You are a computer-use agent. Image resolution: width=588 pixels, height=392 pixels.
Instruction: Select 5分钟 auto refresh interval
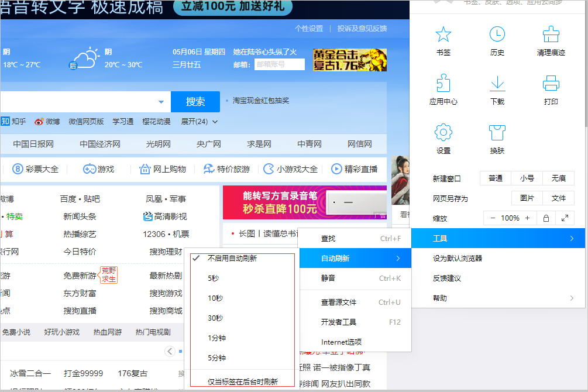(x=243, y=357)
